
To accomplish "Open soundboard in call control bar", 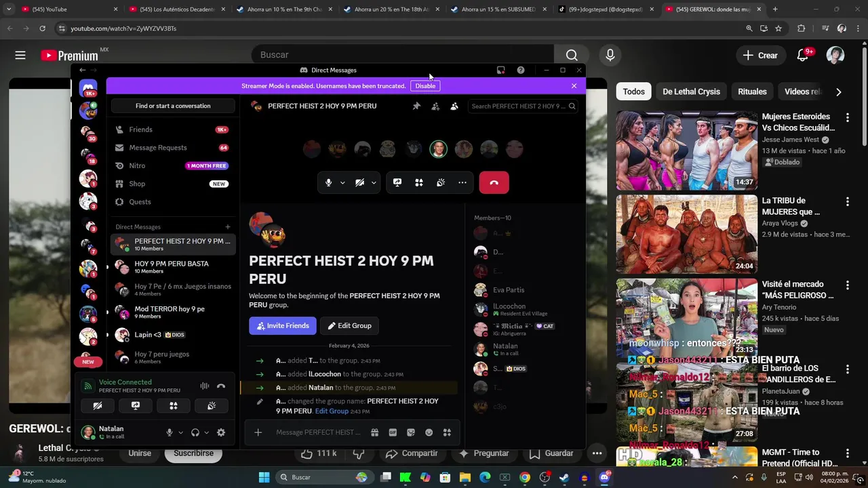I will 441,182.
